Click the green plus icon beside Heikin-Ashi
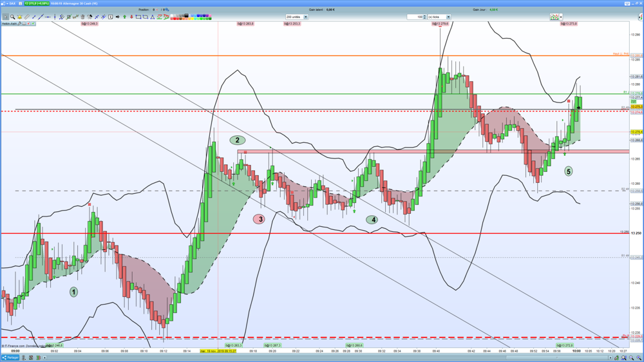 (x=33, y=24)
